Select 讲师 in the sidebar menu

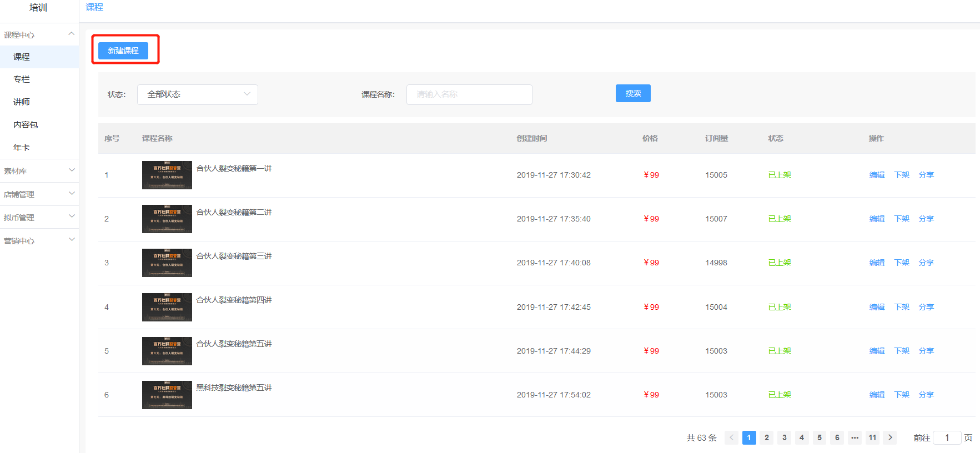pyautogui.click(x=22, y=102)
